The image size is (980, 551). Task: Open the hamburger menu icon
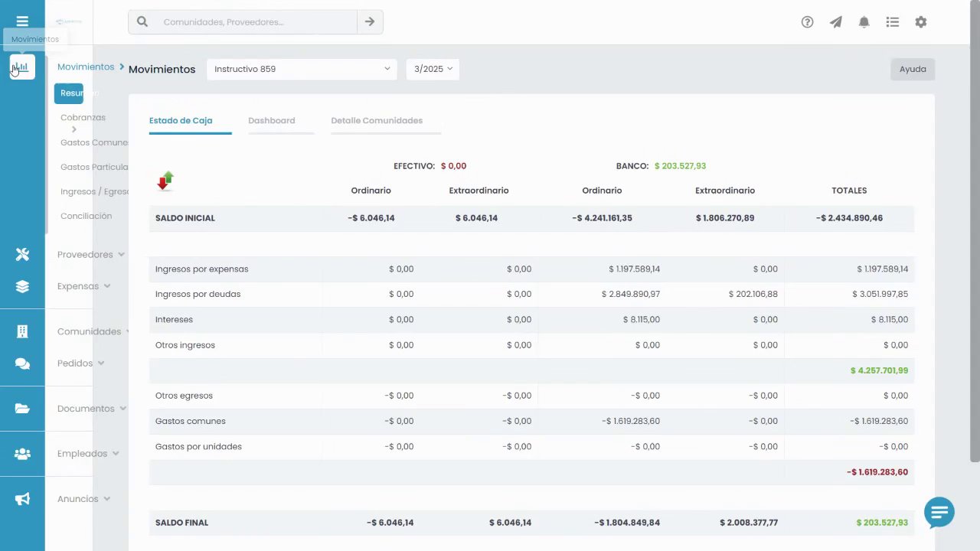(x=22, y=21)
